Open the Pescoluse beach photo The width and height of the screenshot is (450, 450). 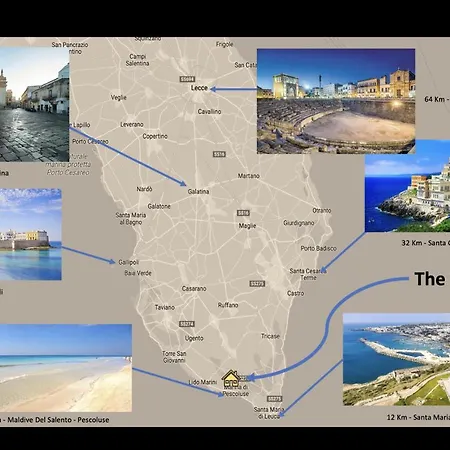[66, 368]
